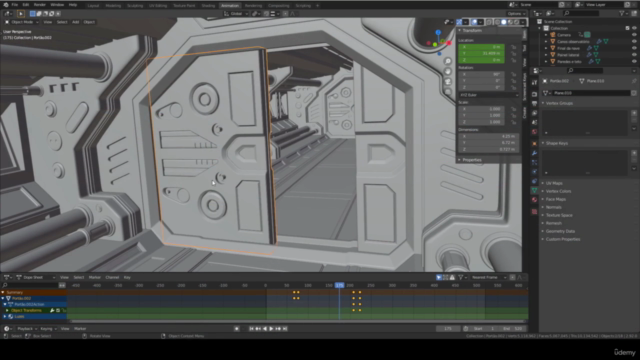This screenshot has width=640, height=360.
Task: Add a new shape key with plus
Action: pos(634,153)
